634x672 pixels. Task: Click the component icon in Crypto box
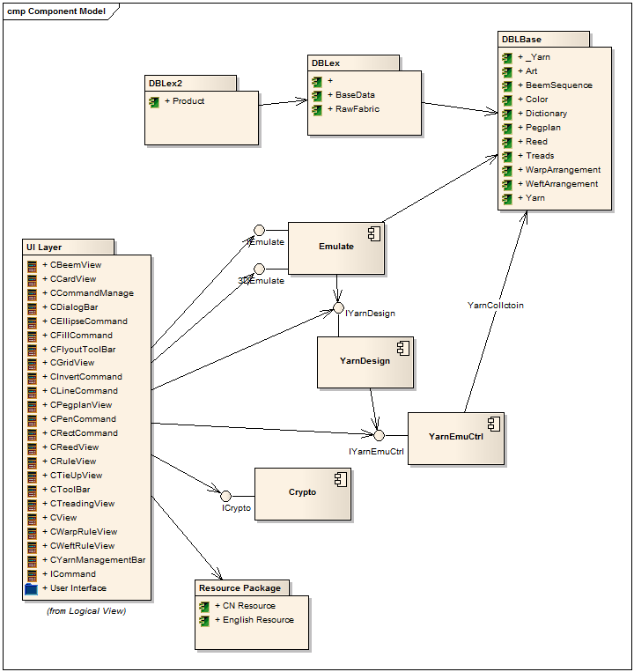pos(339,480)
